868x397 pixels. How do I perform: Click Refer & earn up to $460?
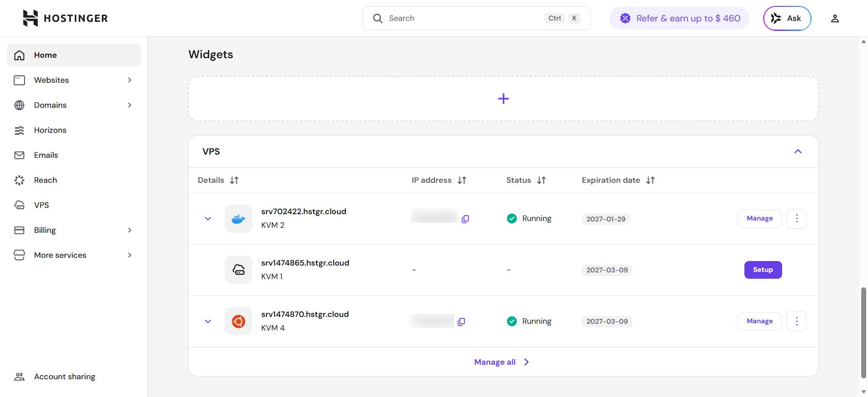tap(679, 18)
